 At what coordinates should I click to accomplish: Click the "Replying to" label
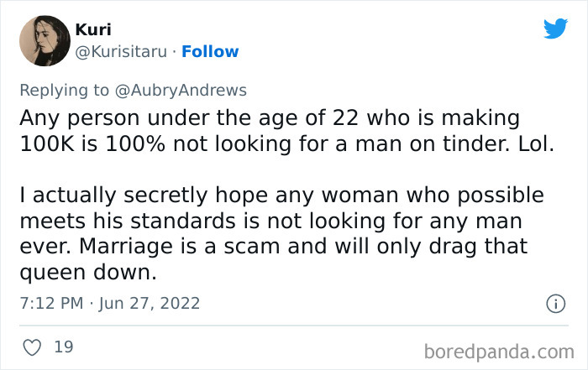click(76, 91)
